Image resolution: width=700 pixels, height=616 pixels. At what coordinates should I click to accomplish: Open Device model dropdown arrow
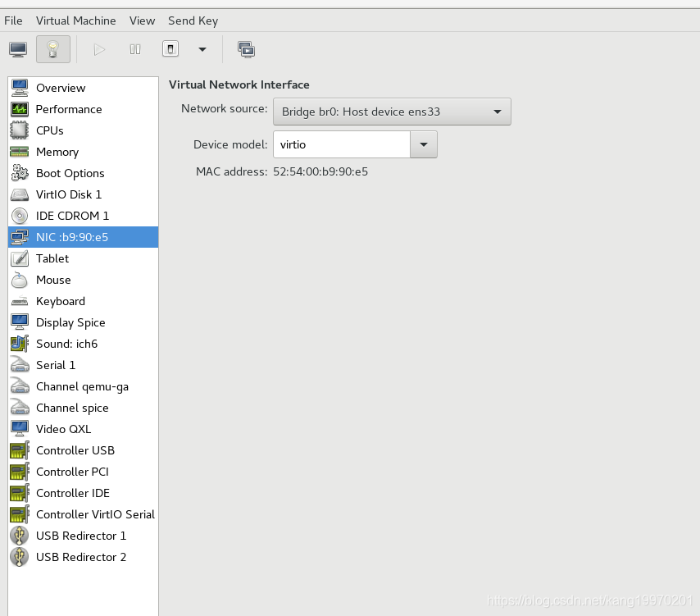coord(424,144)
